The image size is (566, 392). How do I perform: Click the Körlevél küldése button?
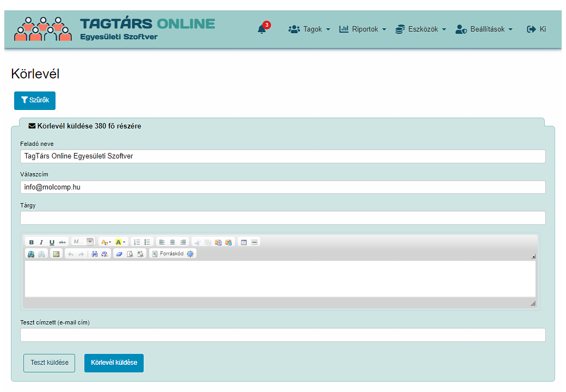pos(114,363)
